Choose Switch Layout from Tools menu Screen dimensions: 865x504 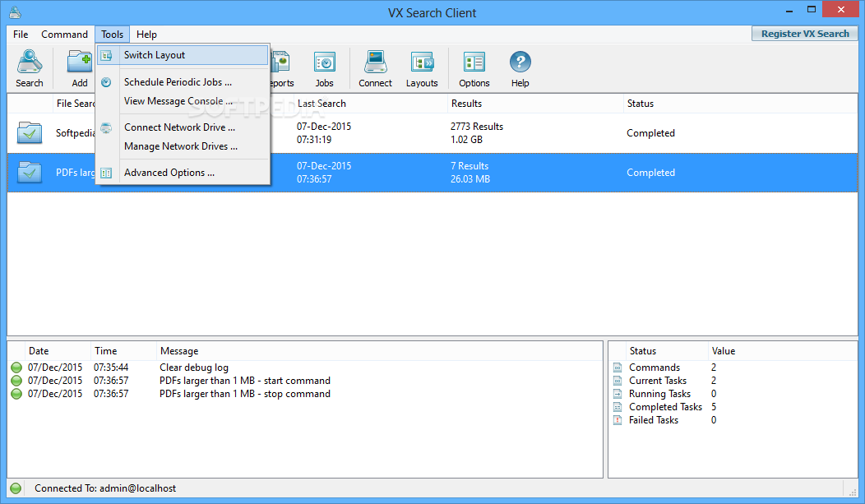[x=183, y=55]
